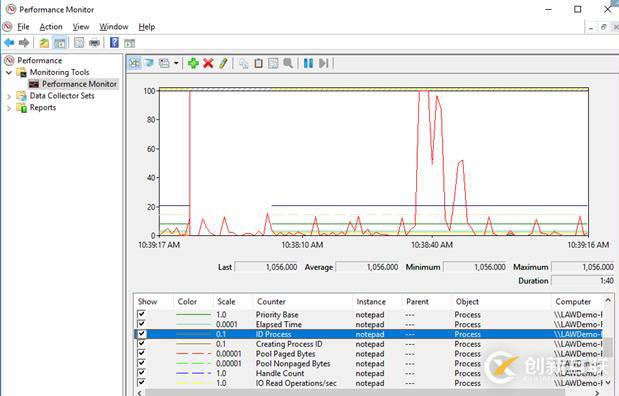The image size is (619, 396).
Task: Uncheck Show for Creating Process ID counter
Action: 141,344
